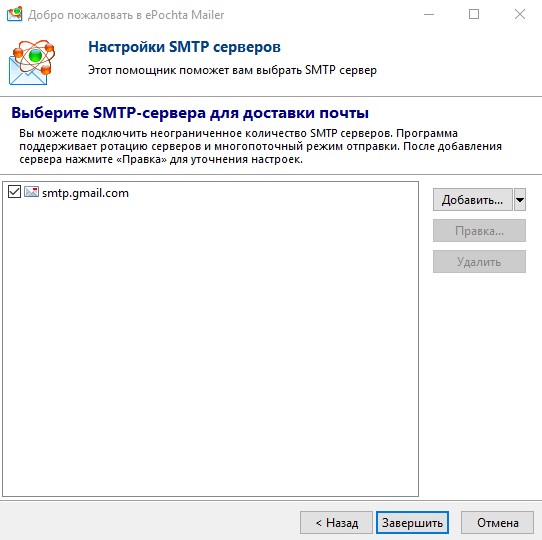Viewport: 542px width, 540px height.
Task: Select the smtp.gmail.com server entry
Action: (85, 193)
